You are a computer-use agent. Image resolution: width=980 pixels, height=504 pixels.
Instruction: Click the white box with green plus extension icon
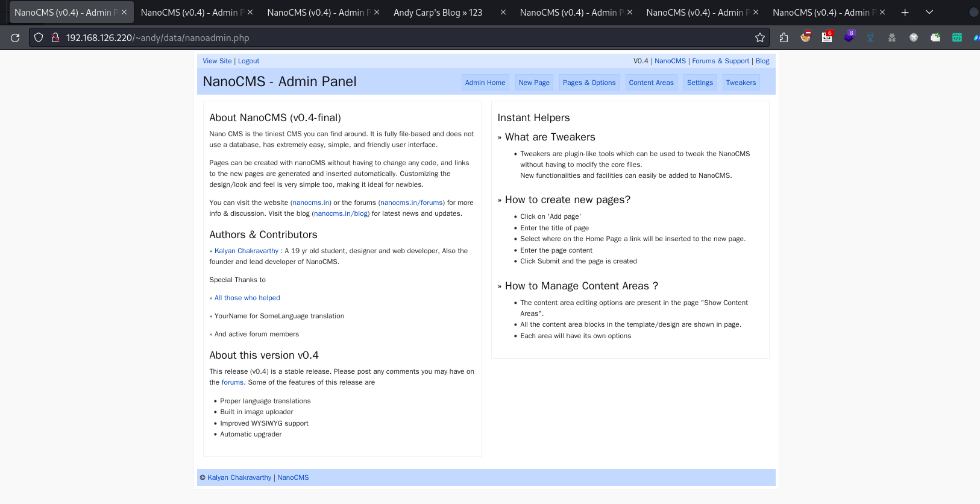(935, 37)
